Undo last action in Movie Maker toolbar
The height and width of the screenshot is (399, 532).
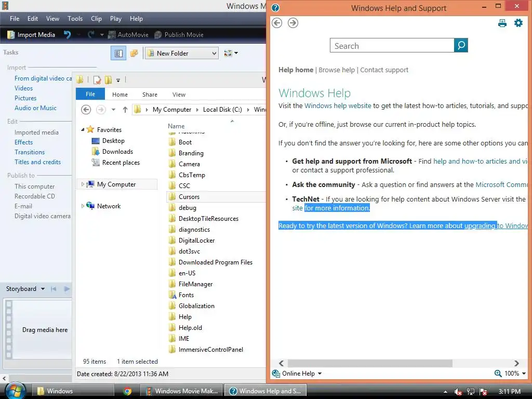[67, 35]
